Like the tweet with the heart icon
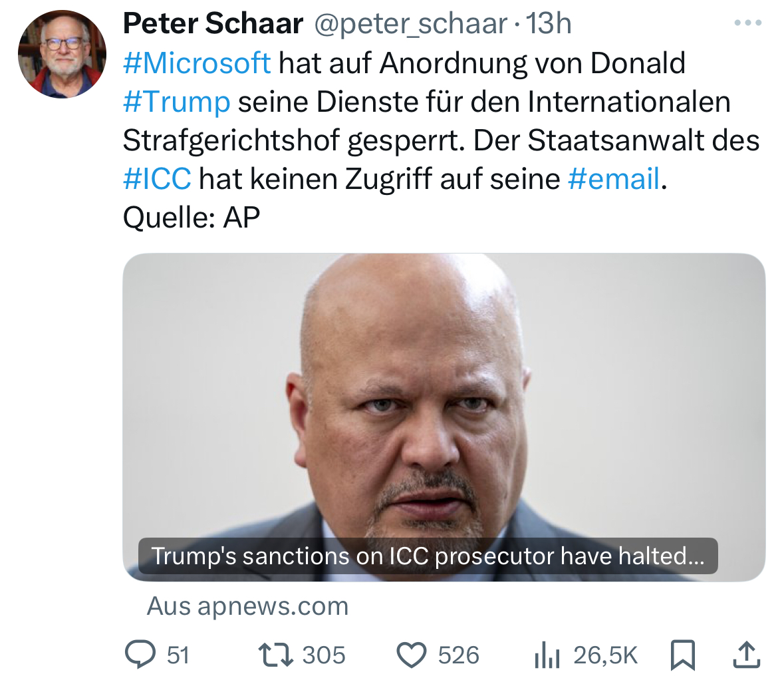Image resolution: width=784 pixels, height=684 pixels. pos(412,655)
